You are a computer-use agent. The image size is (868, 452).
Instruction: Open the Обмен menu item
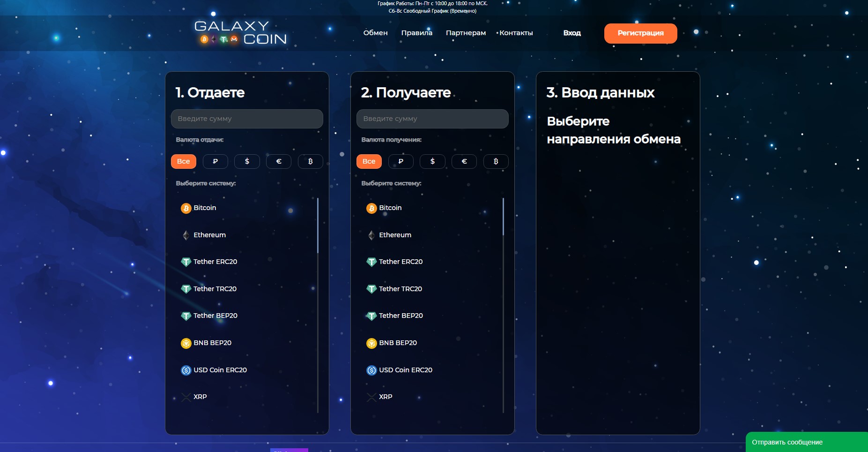(x=376, y=33)
